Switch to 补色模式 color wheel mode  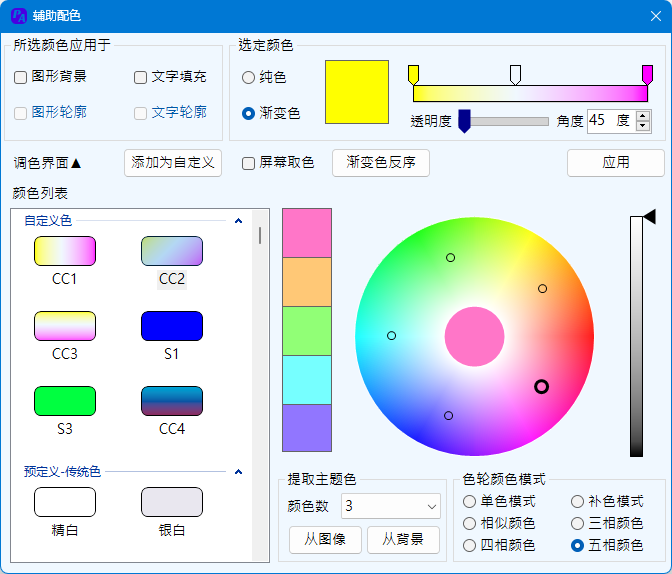(x=577, y=501)
